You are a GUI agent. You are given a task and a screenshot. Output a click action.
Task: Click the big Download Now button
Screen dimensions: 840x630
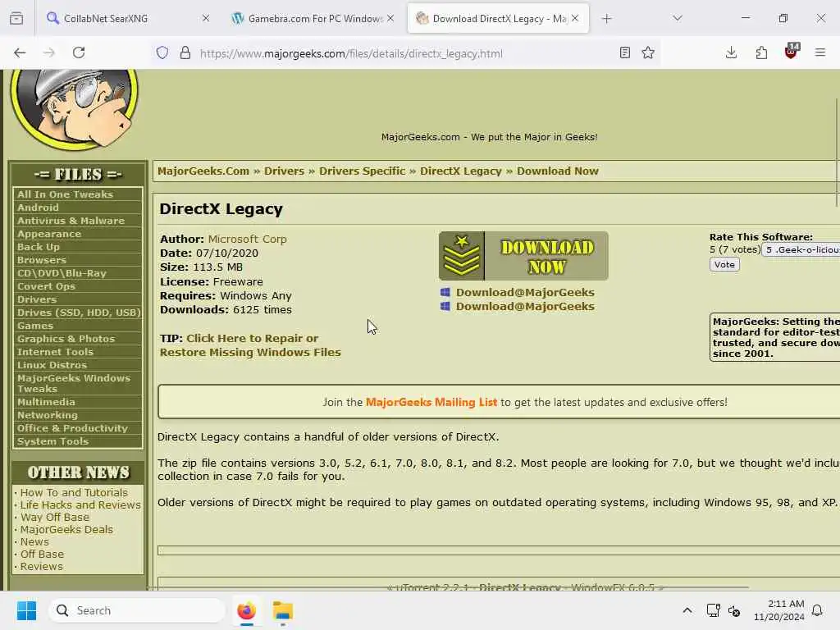click(523, 256)
